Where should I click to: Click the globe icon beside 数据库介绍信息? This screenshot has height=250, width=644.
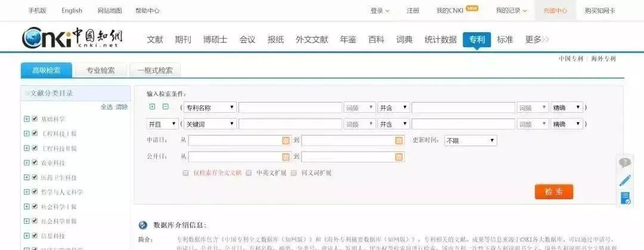pos(143,225)
